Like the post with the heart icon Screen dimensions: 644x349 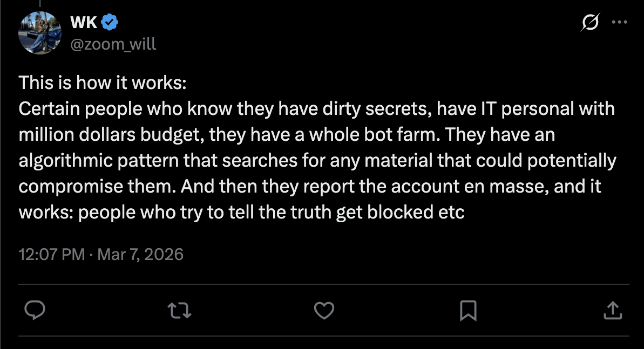(x=324, y=310)
